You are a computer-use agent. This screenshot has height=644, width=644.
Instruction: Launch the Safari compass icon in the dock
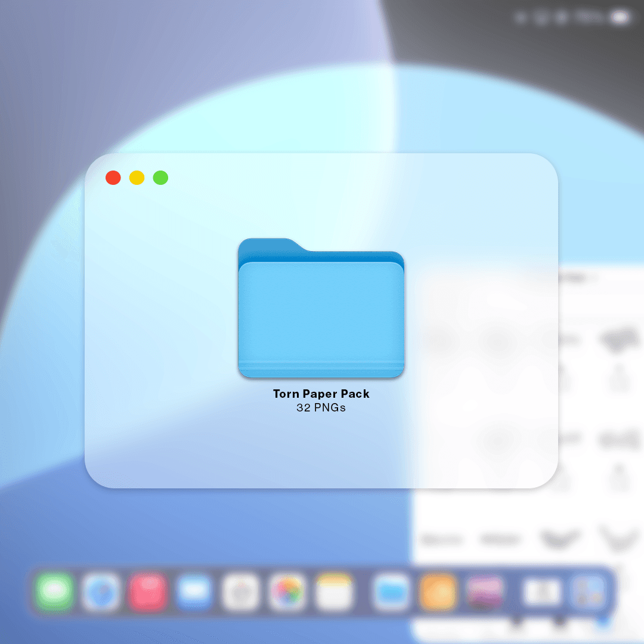[x=101, y=592]
